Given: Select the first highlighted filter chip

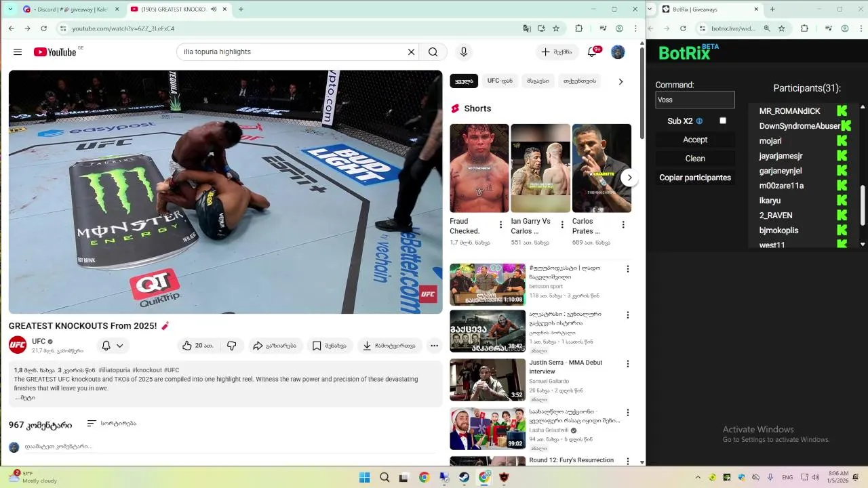Looking at the screenshot, I should [464, 81].
